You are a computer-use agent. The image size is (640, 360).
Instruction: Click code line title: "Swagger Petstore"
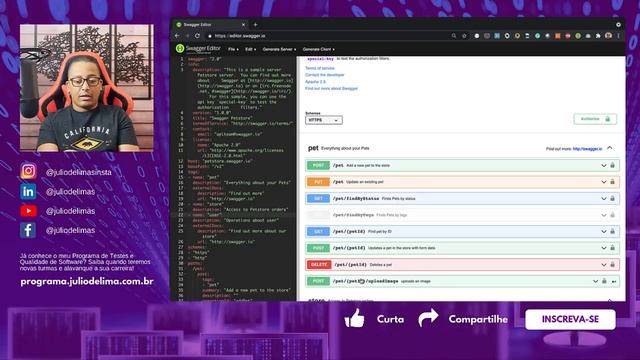pyautogui.click(x=222, y=118)
